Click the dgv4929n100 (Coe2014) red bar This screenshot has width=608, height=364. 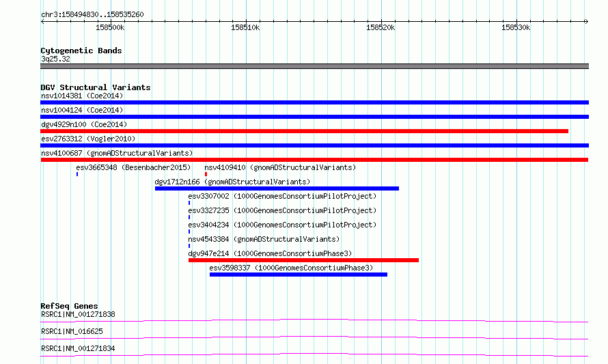[305, 131]
